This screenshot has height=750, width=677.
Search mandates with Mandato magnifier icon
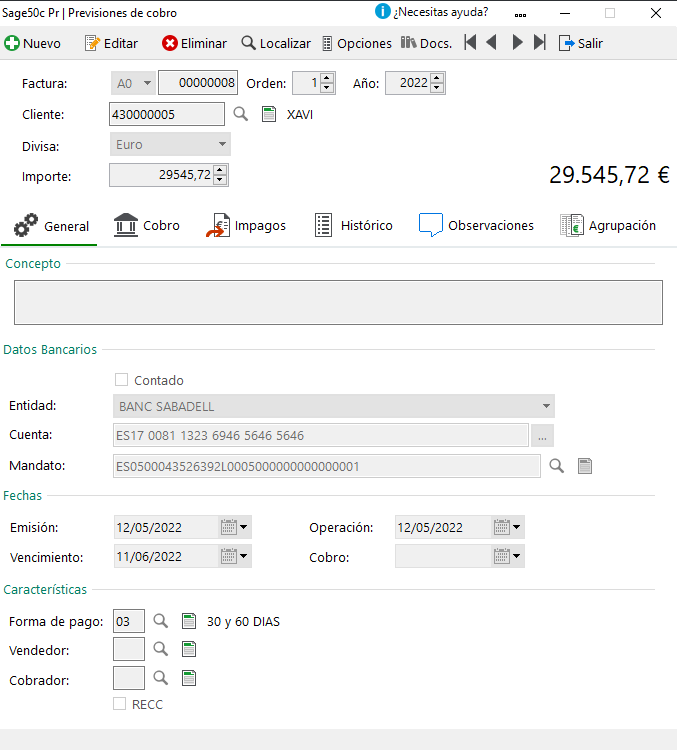tap(556, 466)
